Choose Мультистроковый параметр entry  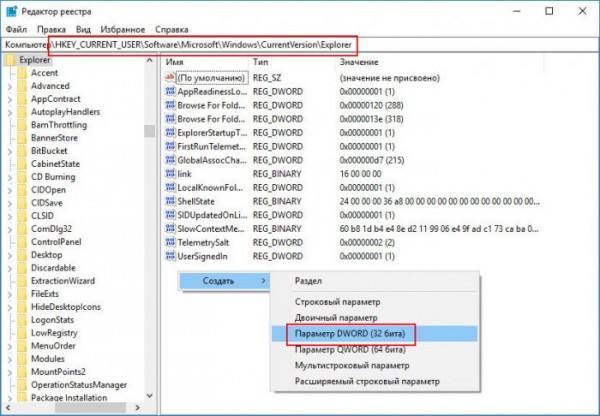point(375,365)
